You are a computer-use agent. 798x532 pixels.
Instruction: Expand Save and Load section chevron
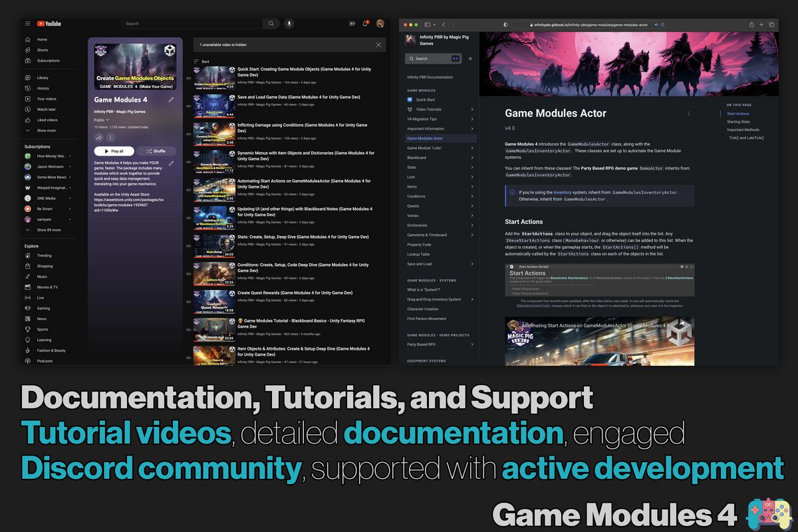click(472, 264)
